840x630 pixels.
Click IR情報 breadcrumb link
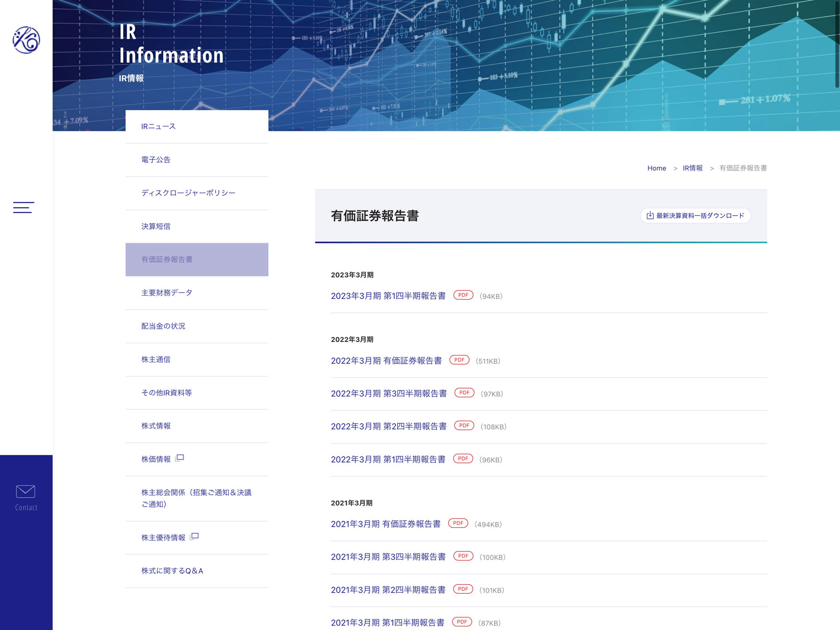[x=692, y=169]
